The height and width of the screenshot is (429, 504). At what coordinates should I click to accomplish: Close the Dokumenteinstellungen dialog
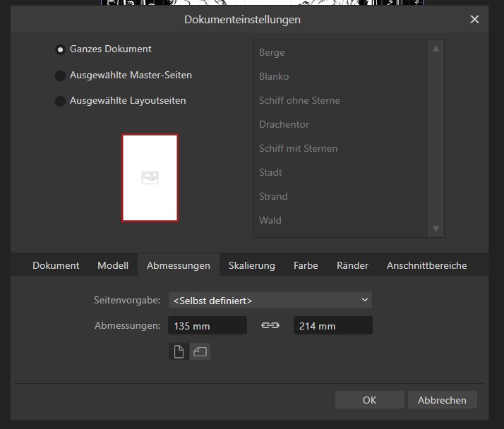(x=474, y=19)
